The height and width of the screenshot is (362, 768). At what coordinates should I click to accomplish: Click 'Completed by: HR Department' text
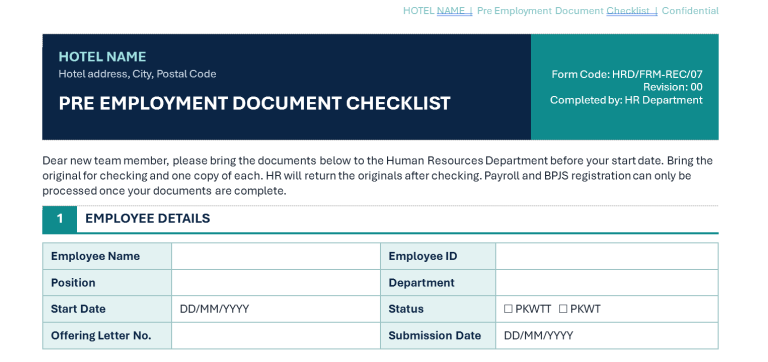626,100
